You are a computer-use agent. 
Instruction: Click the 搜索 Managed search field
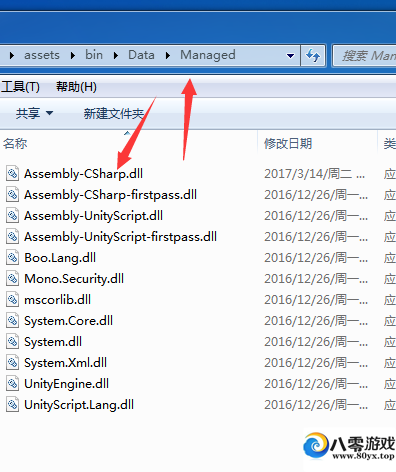tap(365, 56)
